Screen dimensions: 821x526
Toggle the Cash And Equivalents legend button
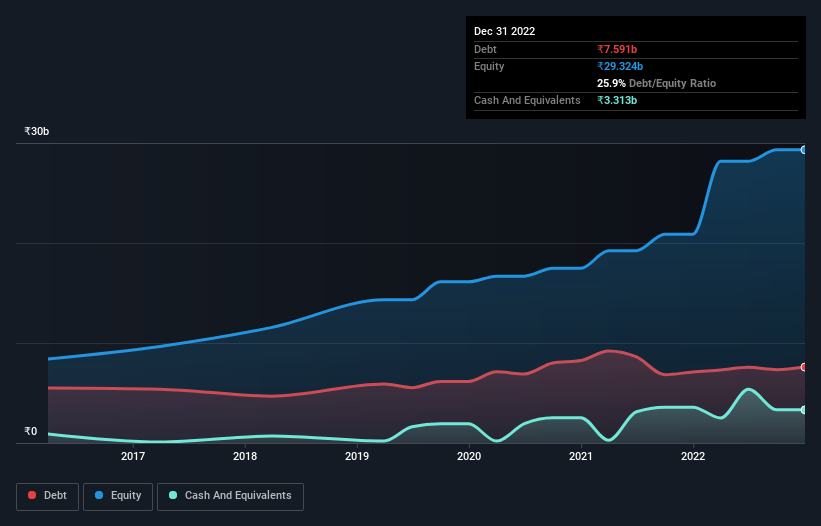[230, 496]
